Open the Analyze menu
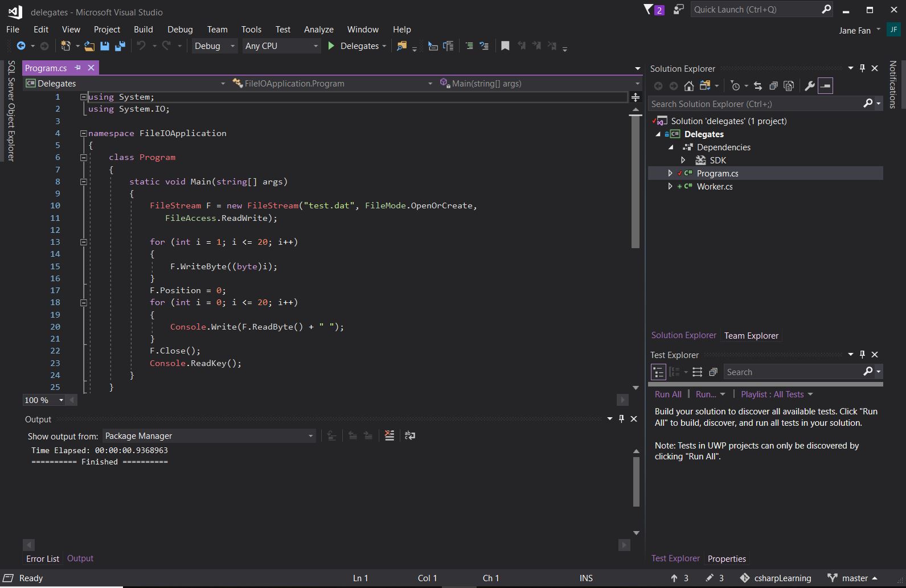This screenshot has height=588, width=906. tap(319, 30)
